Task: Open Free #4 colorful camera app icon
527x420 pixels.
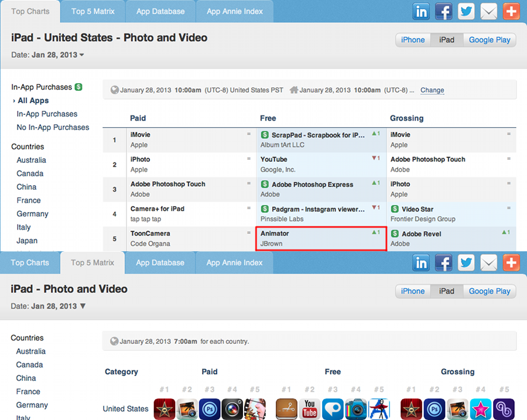Action: click(x=356, y=409)
